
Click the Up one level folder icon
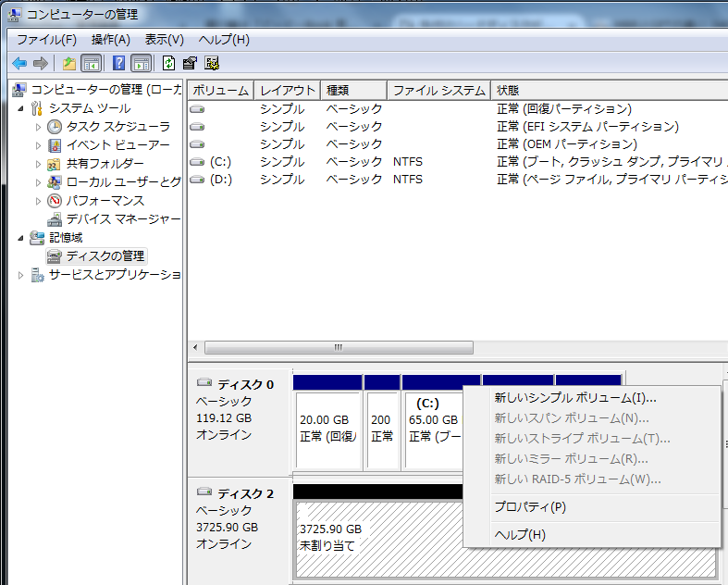[x=68, y=63]
